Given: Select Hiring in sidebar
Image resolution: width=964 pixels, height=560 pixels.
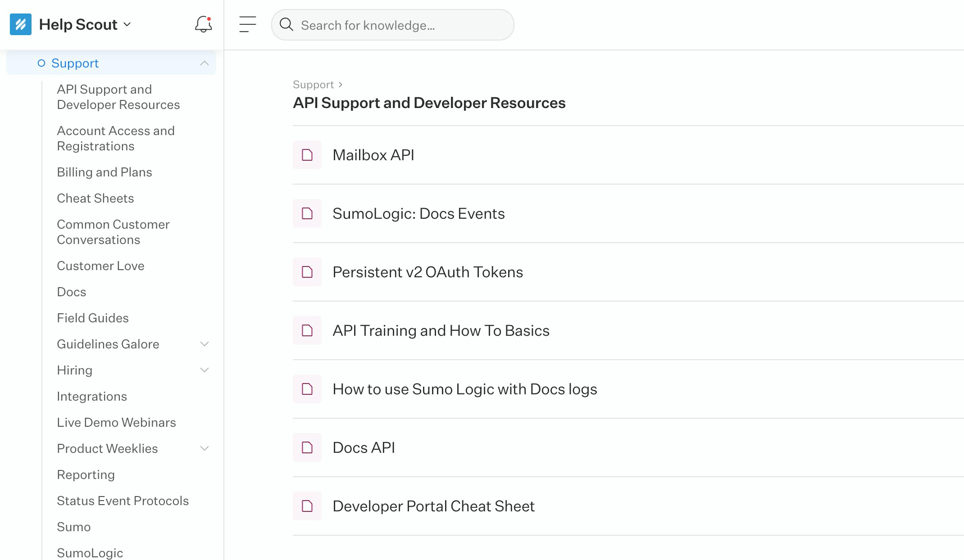Looking at the screenshot, I should [75, 370].
